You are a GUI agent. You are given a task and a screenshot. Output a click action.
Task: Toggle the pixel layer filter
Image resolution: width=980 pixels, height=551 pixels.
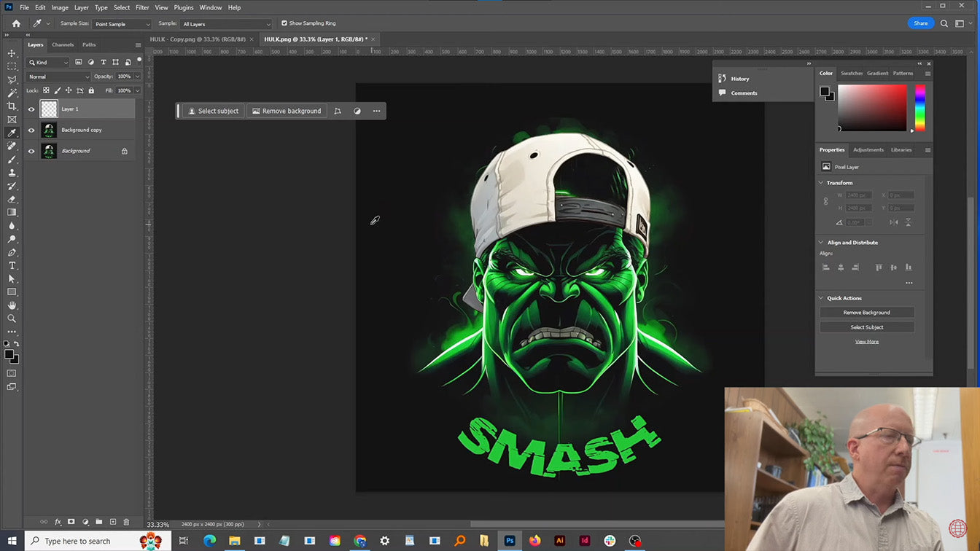(x=79, y=63)
